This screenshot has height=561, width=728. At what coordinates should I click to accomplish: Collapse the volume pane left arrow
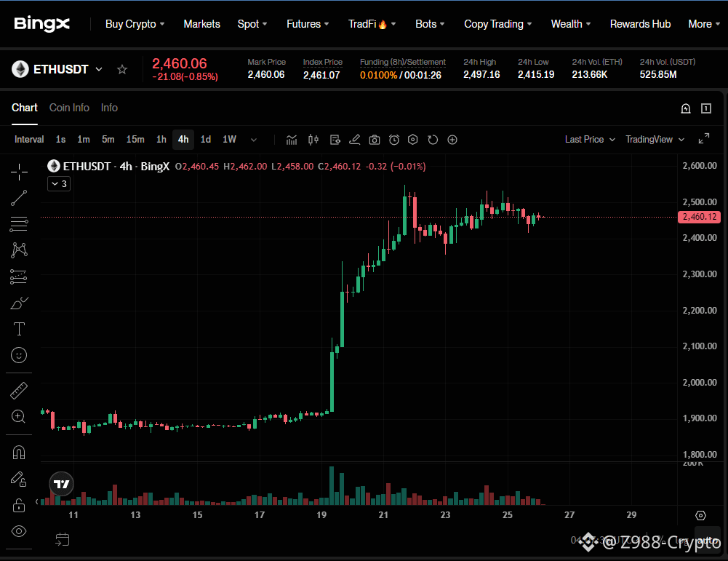point(36,501)
